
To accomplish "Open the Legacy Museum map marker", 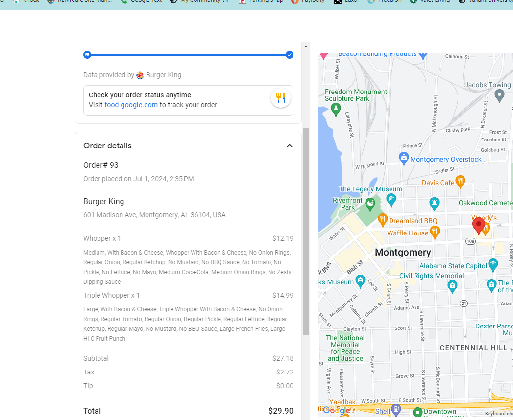I will click(391, 198).
